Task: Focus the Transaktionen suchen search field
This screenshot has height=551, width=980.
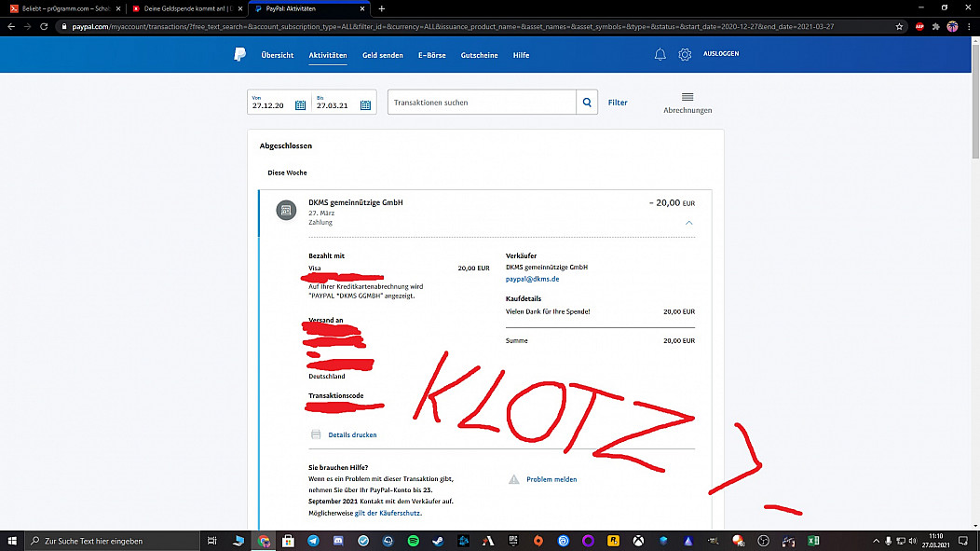Action: pyautogui.click(x=482, y=103)
